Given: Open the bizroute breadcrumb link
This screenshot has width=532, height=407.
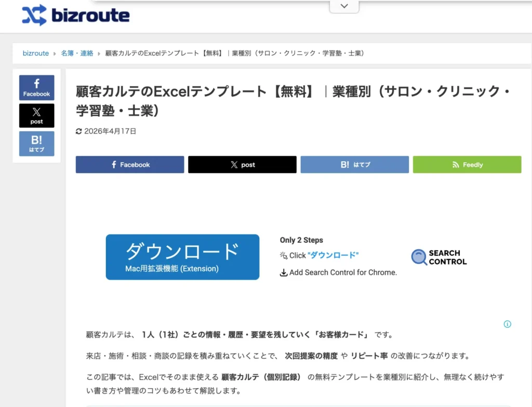Looking at the screenshot, I should [36, 54].
